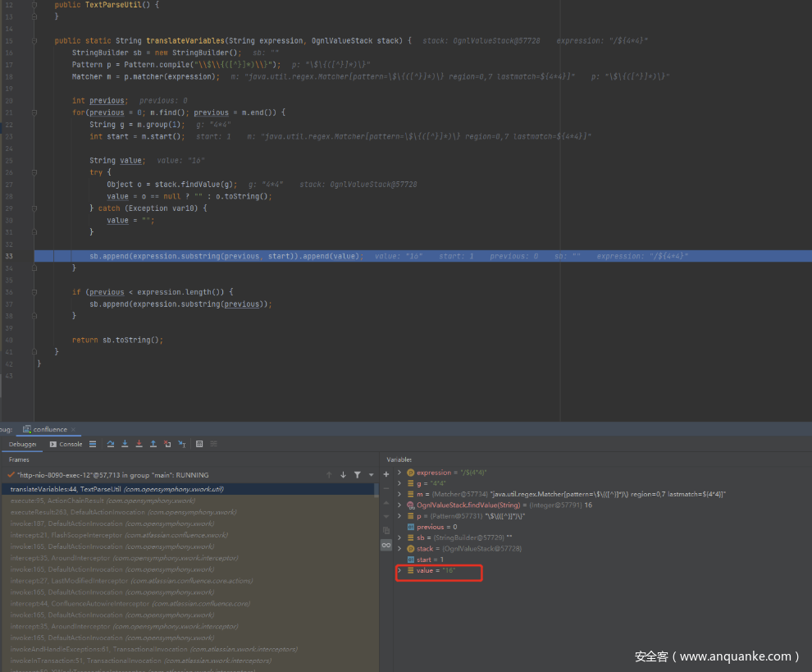Select the Debugger tab
Screen dimensions: 812x672
pyautogui.click(x=23, y=444)
